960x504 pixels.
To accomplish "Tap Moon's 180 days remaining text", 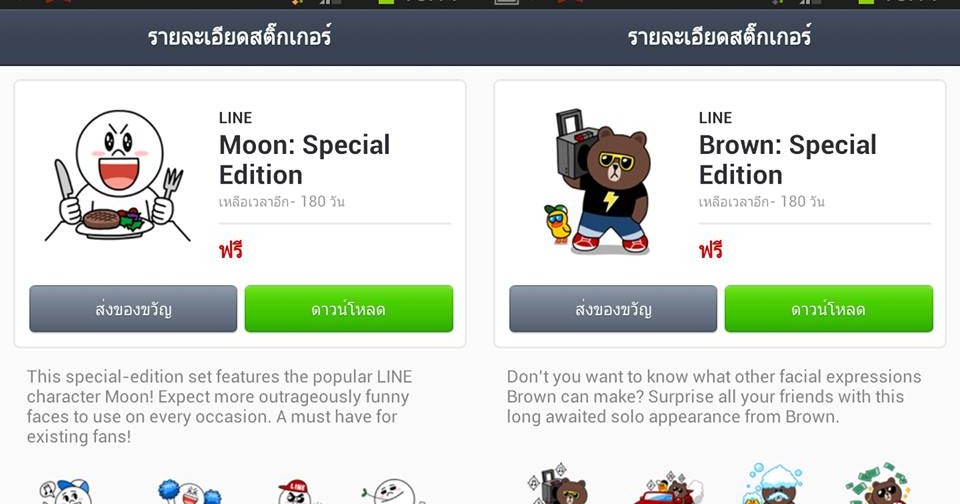I will click(x=282, y=201).
